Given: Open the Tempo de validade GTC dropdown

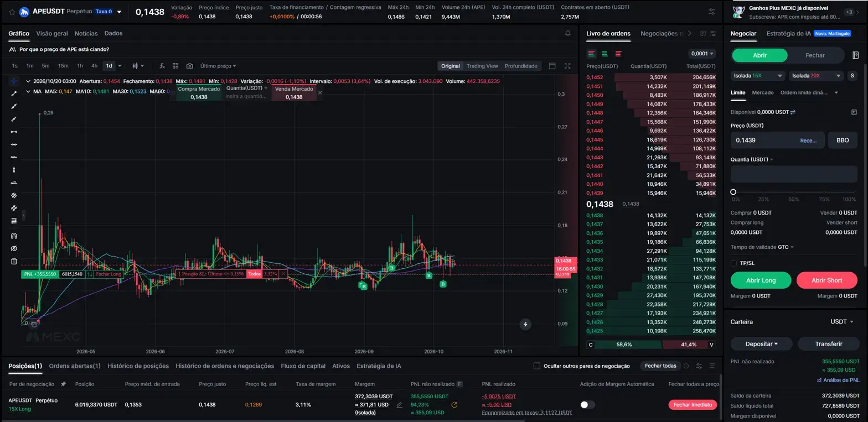Looking at the screenshot, I should tap(786, 247).
